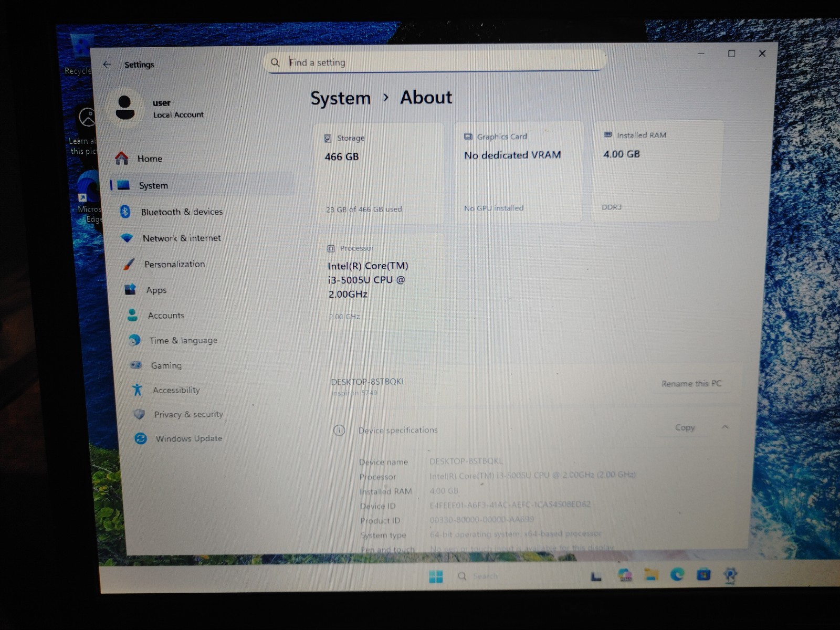This screenshot has width=840, height=630.
Task: Click the Device specifications info icon
Action: 339,430
